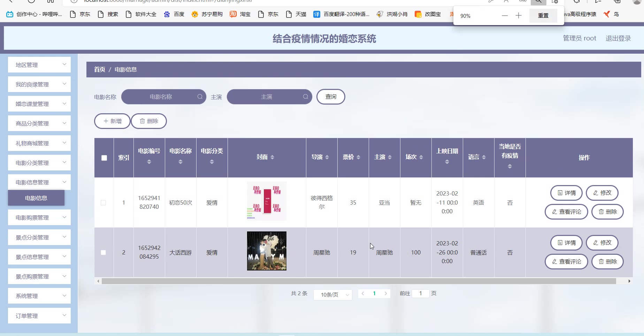Sort by 电影分类 column arrows
Screen dimensions: 644x336
click(212, 162)
